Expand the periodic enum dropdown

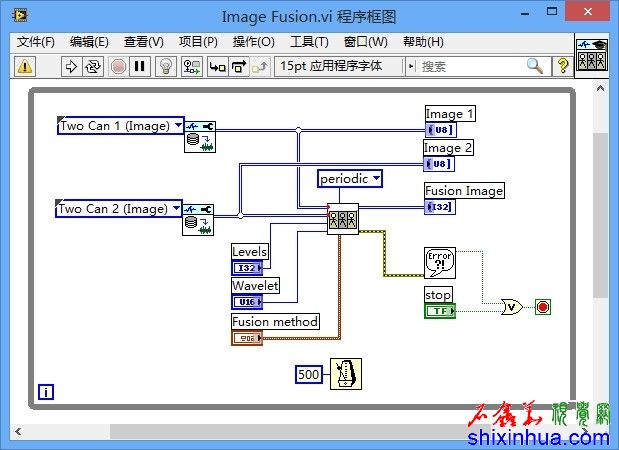[x=375, y=179]
